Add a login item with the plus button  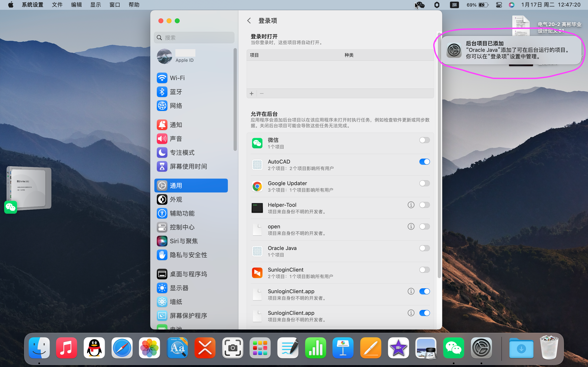[252, 93]
